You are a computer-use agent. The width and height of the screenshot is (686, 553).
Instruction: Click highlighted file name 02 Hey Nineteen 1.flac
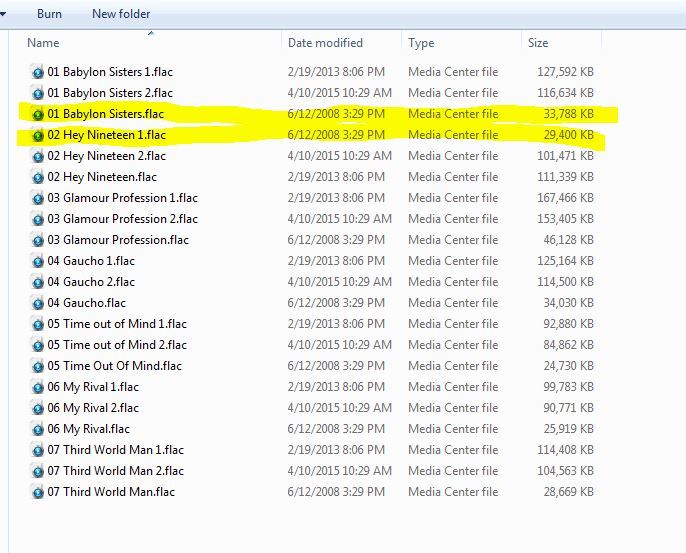point(106,135)
